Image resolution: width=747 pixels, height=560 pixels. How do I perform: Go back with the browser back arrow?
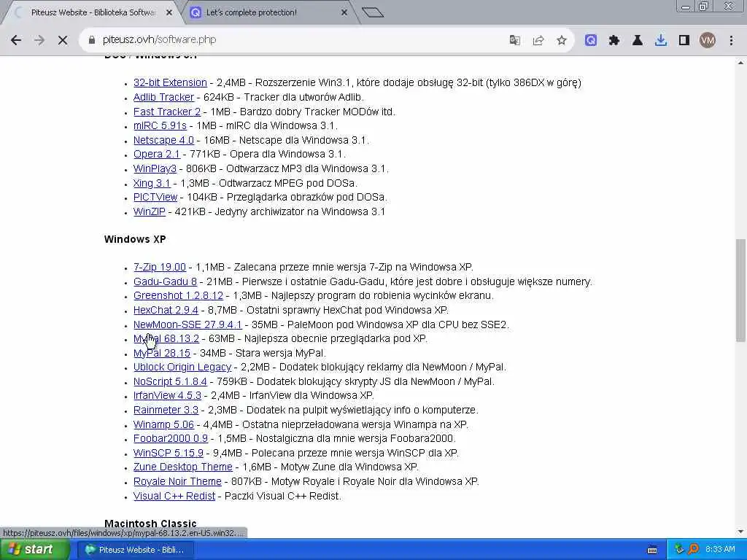(16, 40)
